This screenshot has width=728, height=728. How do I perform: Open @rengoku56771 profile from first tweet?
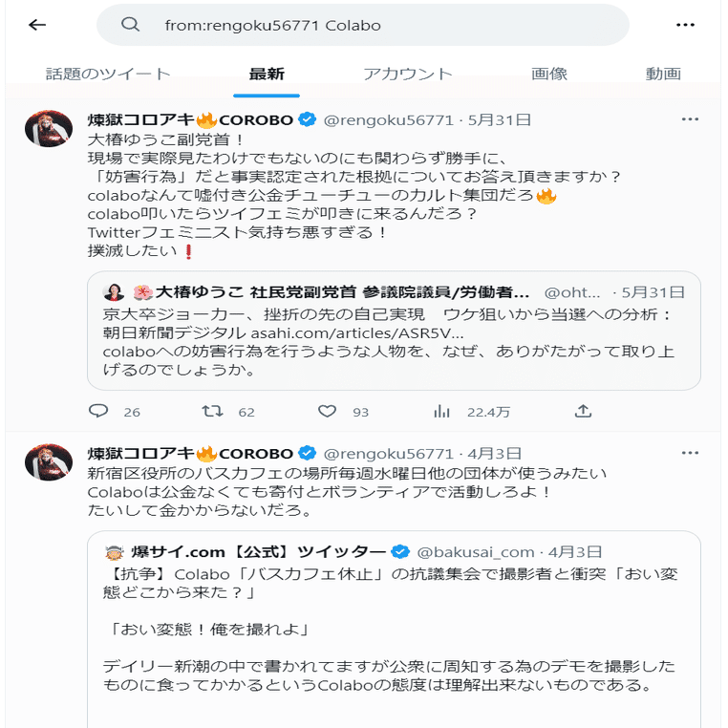pos(389,120)
